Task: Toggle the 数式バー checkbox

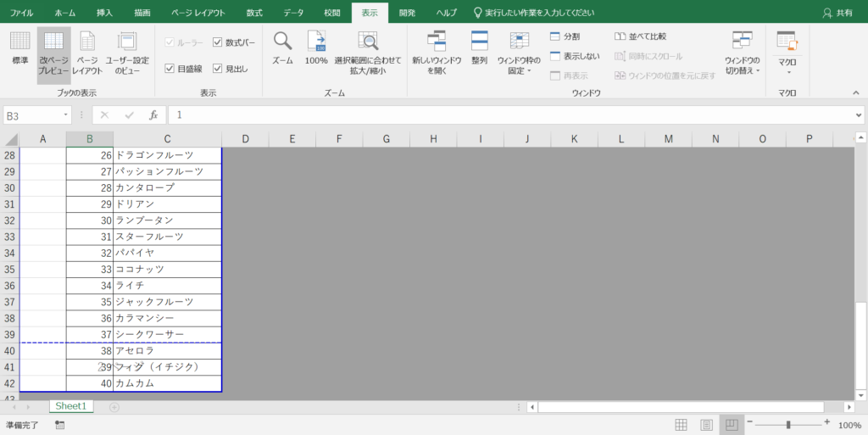Action: [x=234, y=42]
